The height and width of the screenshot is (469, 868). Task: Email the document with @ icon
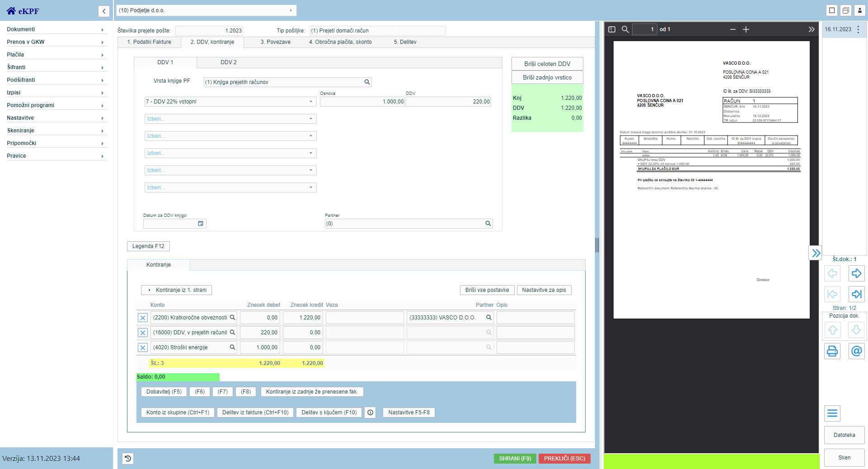pos(856,351)
